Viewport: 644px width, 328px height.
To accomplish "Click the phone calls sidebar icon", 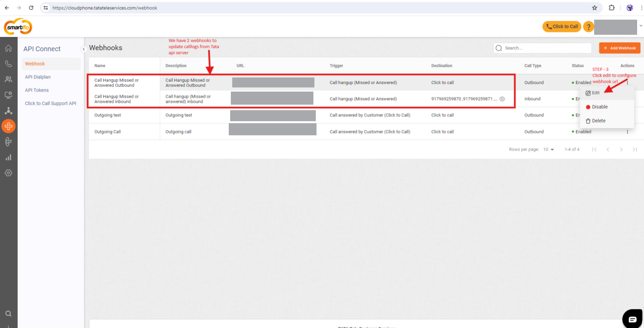I will (x=9, y=64).
